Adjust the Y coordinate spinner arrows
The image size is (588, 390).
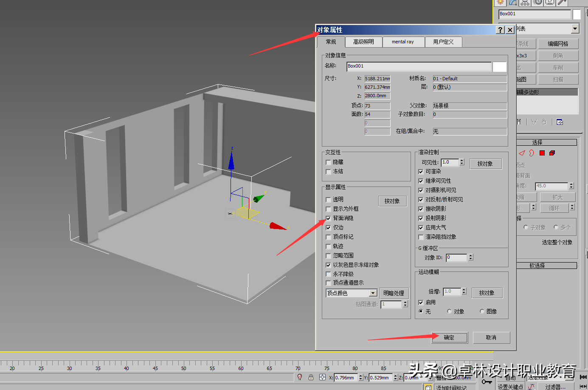(x=395, y=377)
